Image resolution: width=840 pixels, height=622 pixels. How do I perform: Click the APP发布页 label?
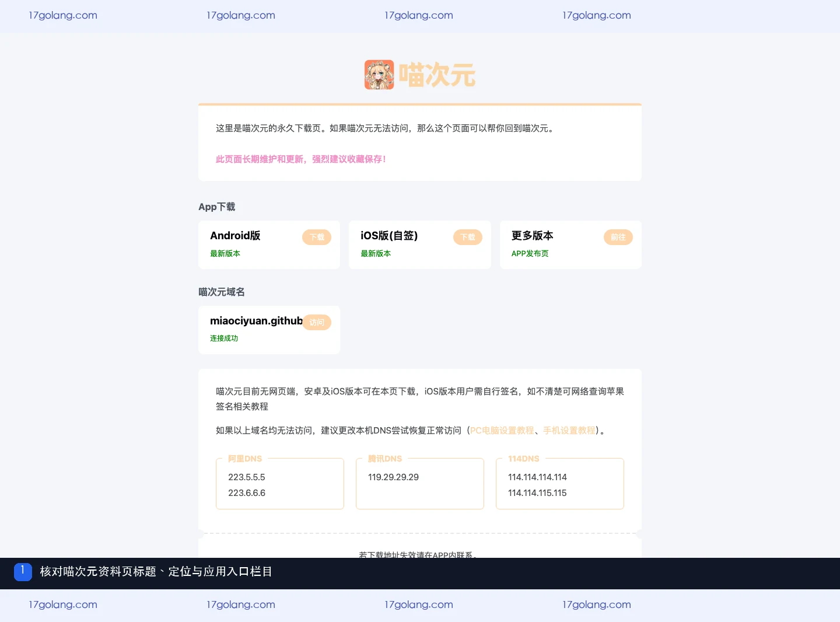click(530, 254)
